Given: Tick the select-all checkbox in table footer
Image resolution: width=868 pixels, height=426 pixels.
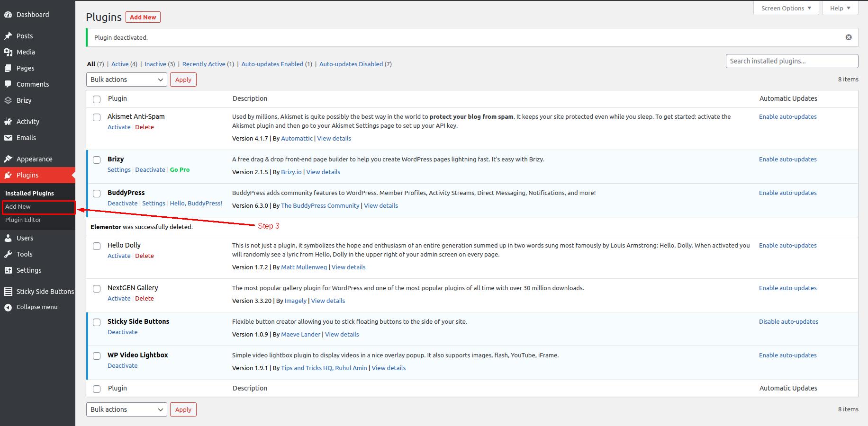Looking at the screenshot, I should tap(97, 389).
